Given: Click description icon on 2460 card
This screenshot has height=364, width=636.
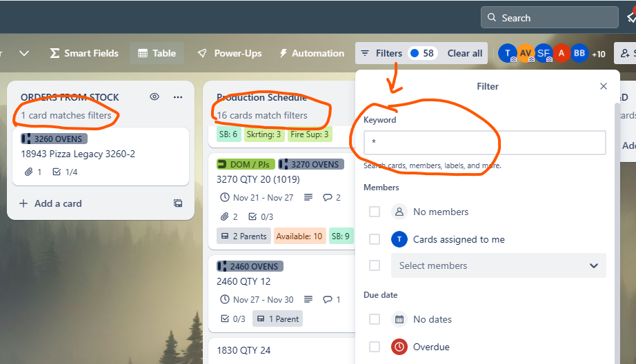Looking at the screenshot, I should 308,300.
